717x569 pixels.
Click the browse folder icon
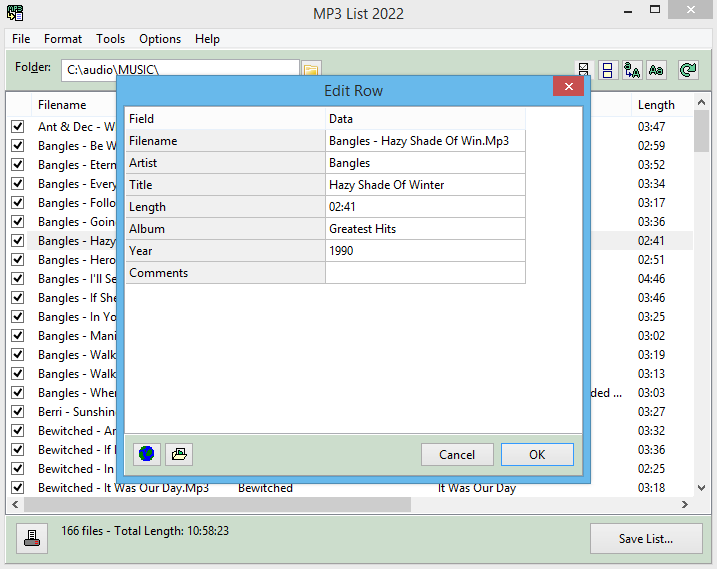[311, 69]
